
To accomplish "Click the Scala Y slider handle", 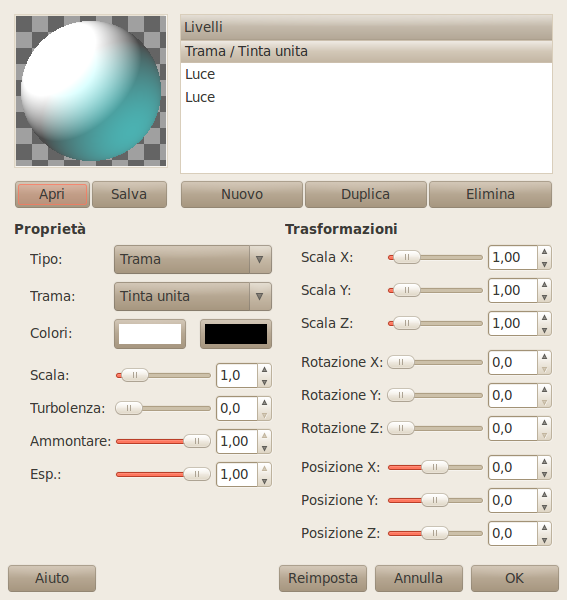I will tap(407, 290).
